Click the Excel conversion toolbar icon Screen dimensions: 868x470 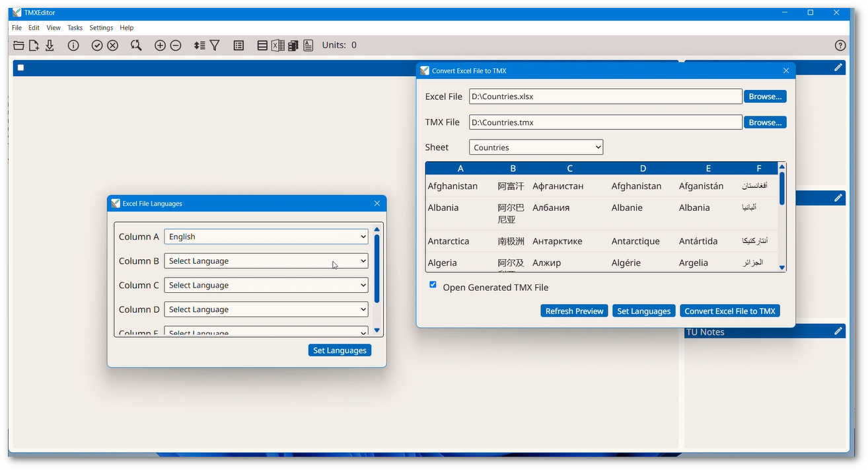point(278,46)
